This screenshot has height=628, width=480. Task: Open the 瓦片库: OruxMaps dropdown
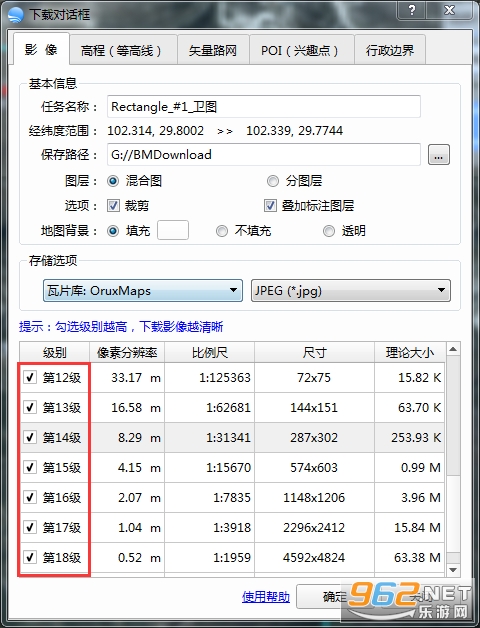(x=143, y=290)
